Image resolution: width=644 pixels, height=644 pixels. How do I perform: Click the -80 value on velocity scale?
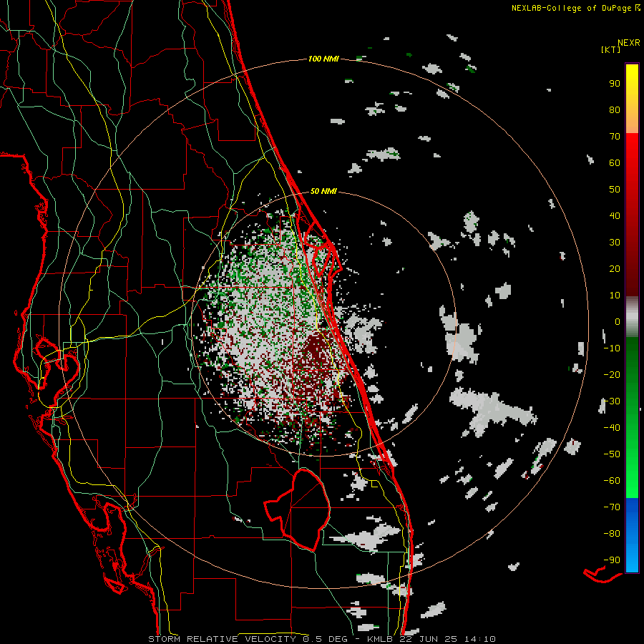612,534
